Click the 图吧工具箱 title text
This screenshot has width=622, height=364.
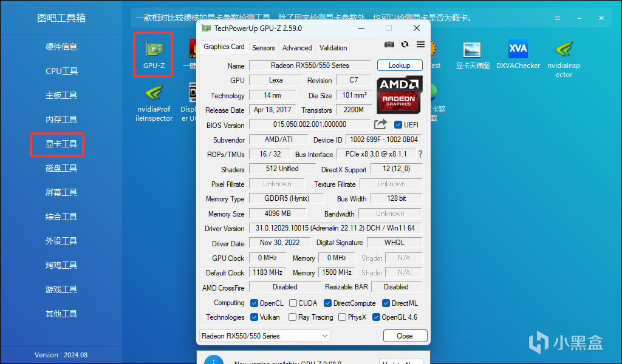(x=61, y=18)
